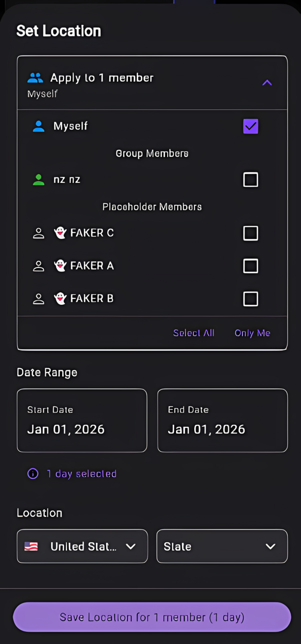Click the Start Date field showing Jan 01, 2026

click(82, 420)
